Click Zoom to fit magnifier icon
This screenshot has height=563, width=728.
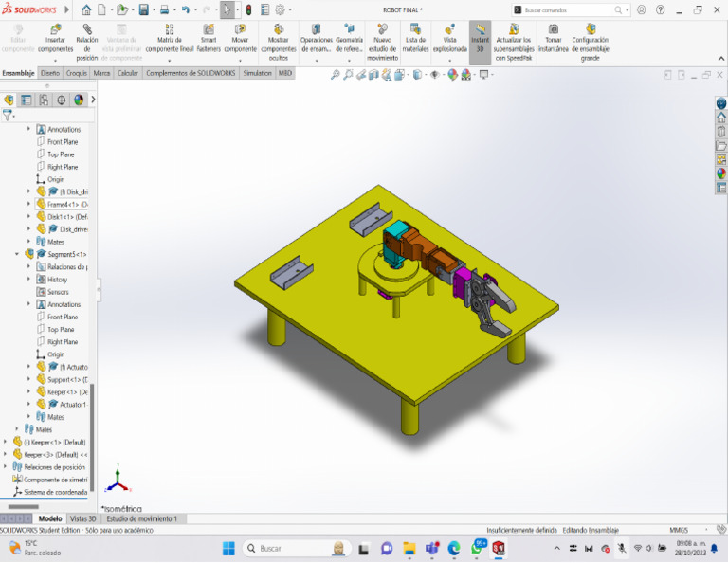coord(335,74)
